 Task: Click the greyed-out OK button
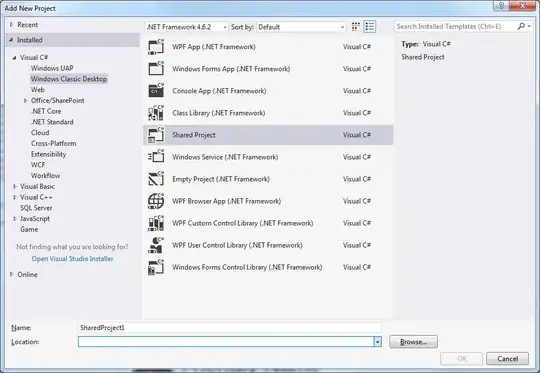point(461,359)
